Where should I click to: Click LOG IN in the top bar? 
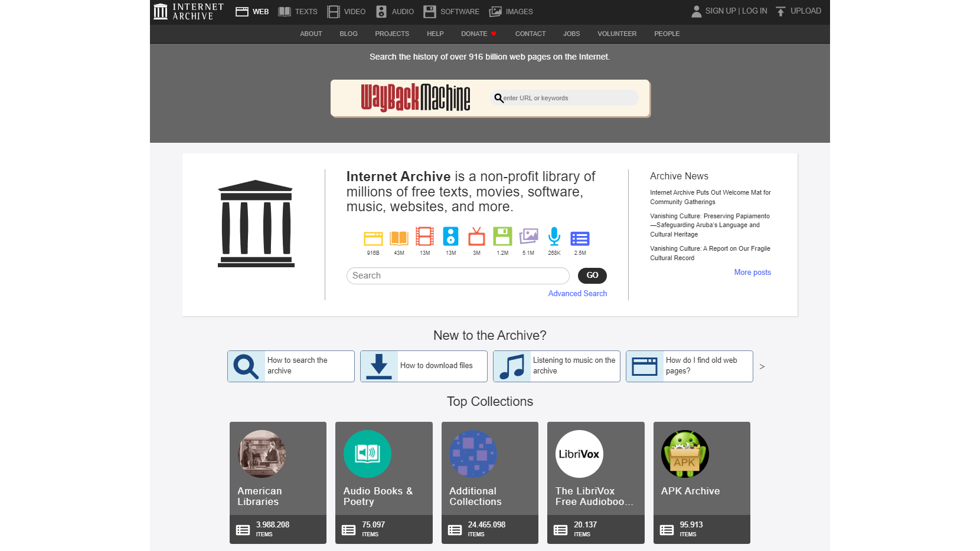[x=754, y=11]
